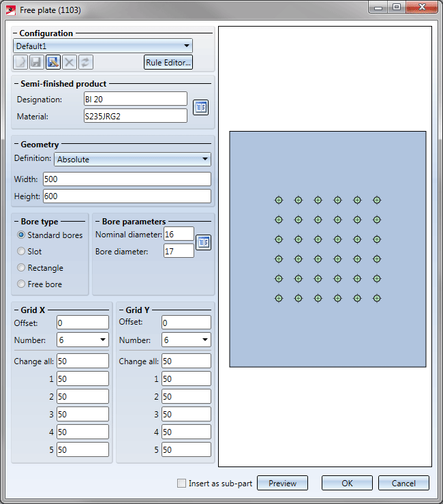Click the plate preview thumbnail

point(328,249)
